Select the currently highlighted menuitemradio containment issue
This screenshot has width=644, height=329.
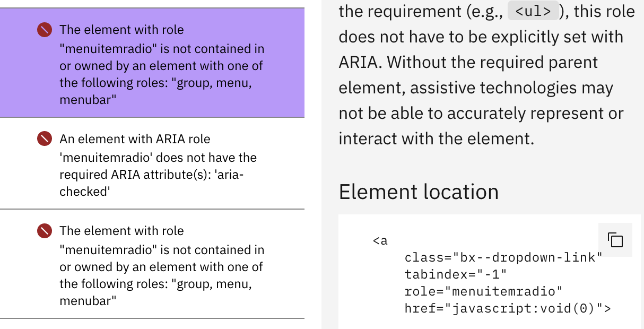[x=152, y=64]
